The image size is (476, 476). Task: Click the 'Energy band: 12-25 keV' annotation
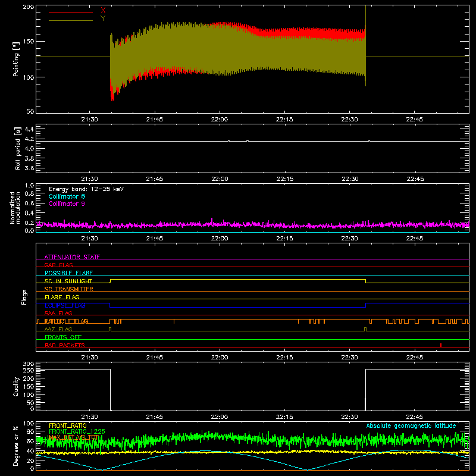86,189
